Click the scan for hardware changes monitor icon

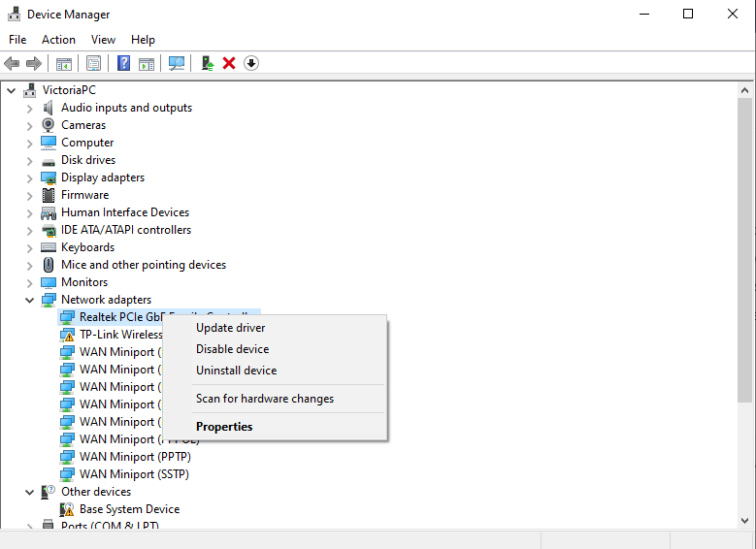[177, 63]
